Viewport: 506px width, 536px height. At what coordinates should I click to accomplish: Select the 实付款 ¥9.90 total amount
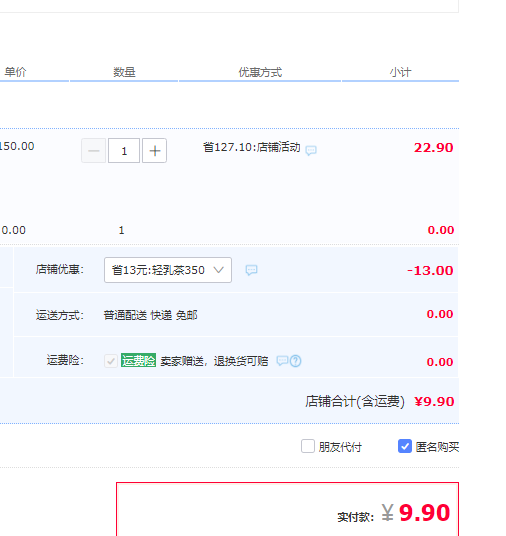[x=394, y=513]
